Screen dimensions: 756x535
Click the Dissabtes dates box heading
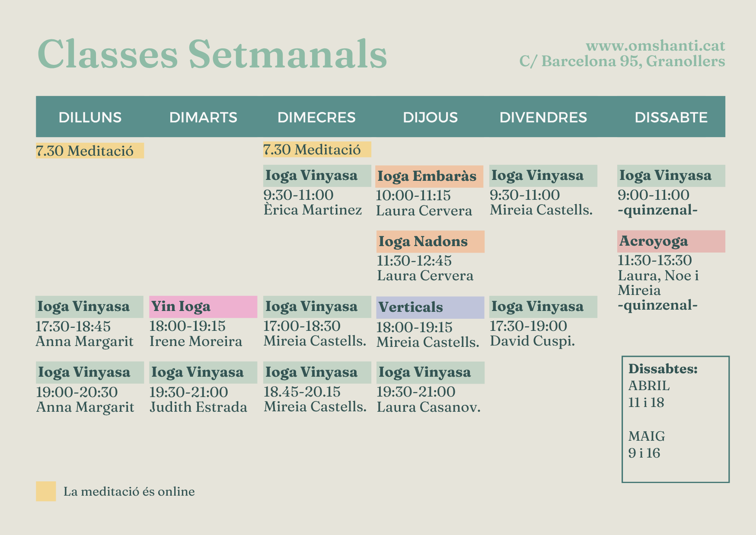(x=663, y=369)
